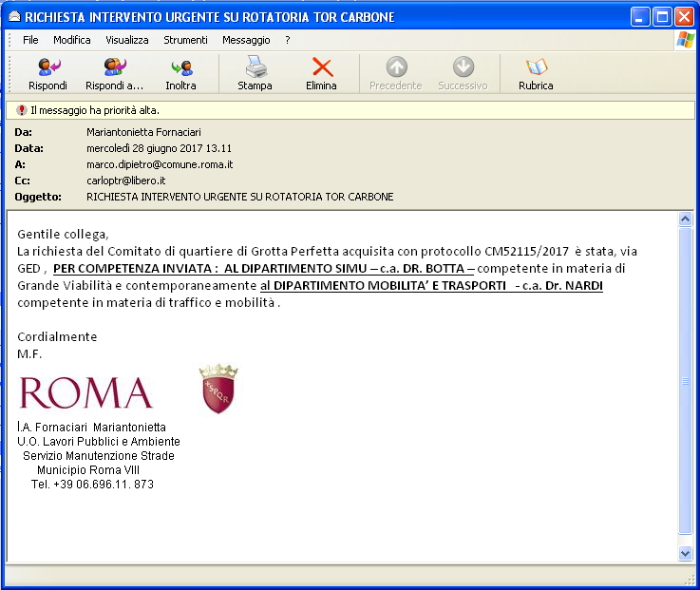Print the email using Stampa
700x590 pixels.
coord(255,74)
